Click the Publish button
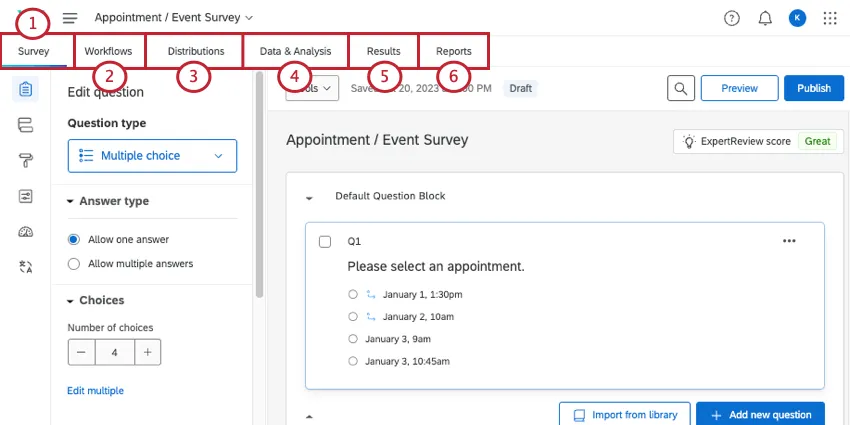Viewport: 850px width, 425px height. tap(813, 88)
